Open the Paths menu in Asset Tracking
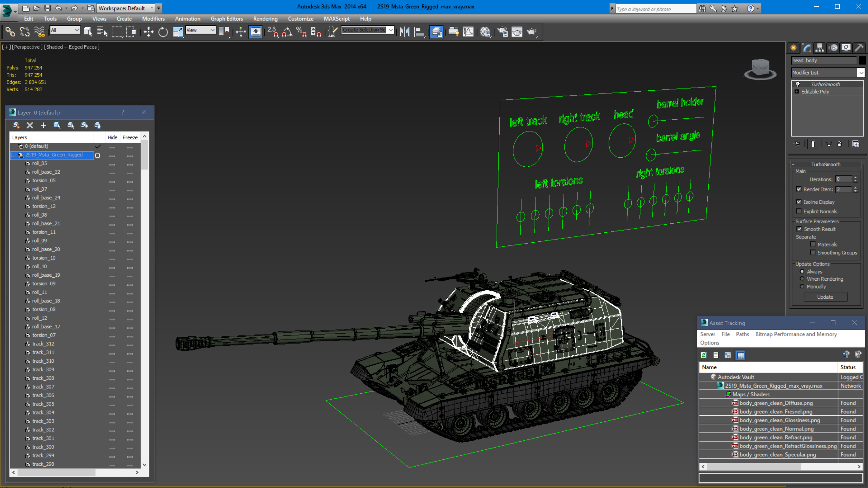868x488 pixels. 742,334
